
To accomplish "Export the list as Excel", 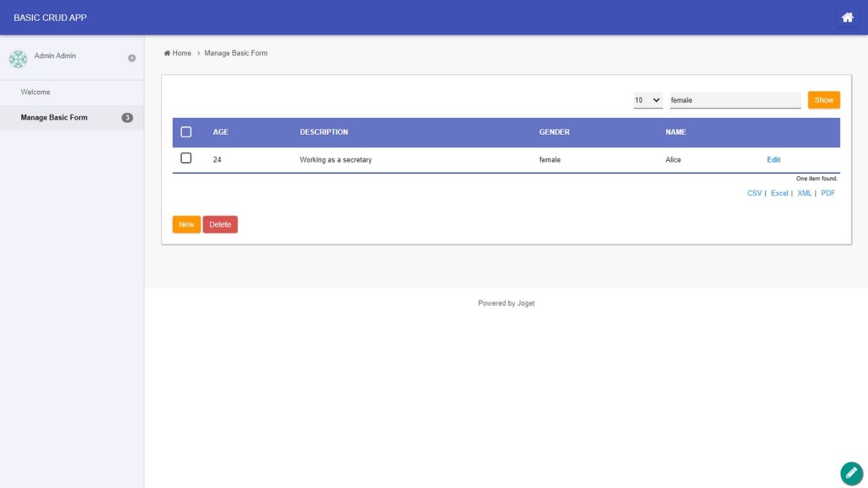I will pos(779,193).
